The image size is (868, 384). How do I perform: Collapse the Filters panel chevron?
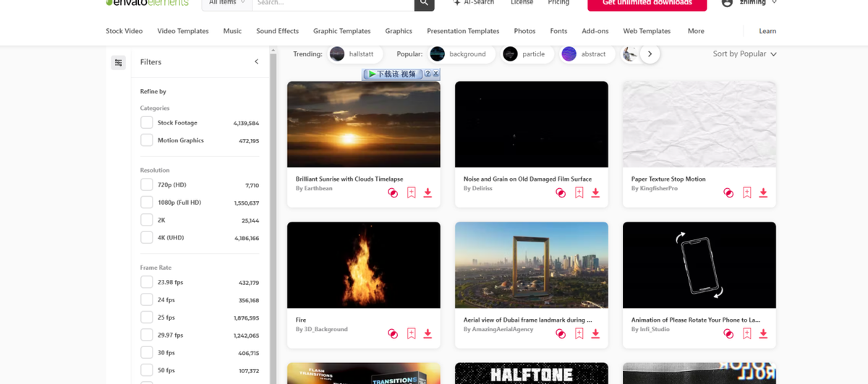pos(256,62)
